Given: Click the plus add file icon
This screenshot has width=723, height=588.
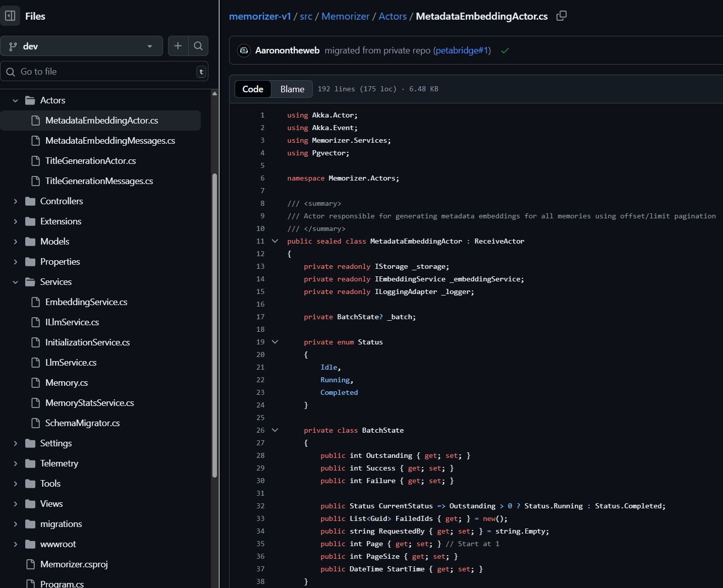Looking at the screenshot, I should 178,46.
